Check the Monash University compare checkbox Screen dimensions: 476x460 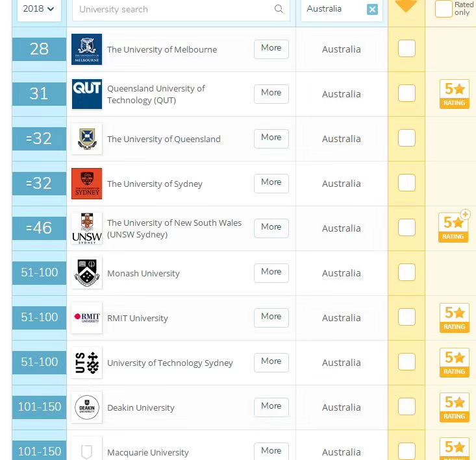407,272
